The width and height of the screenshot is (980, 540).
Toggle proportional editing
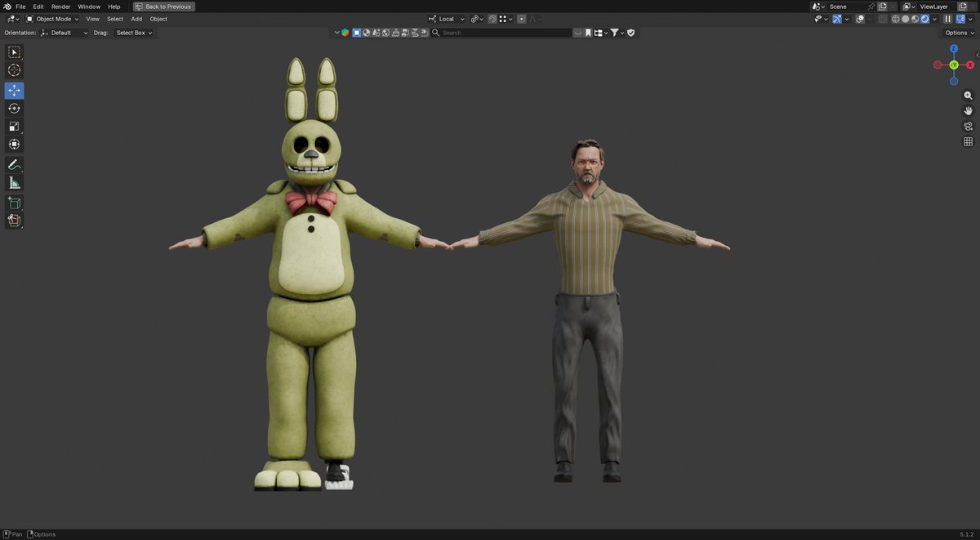tap(521, 19)
